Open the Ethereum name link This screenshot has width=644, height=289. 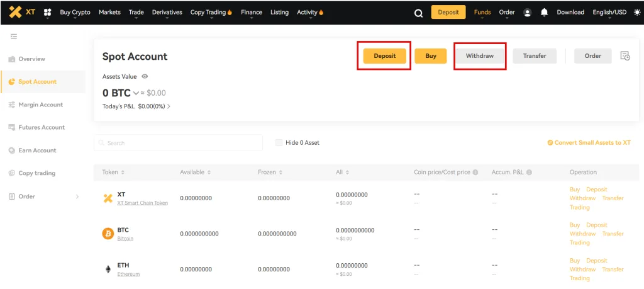pyautogui.click(x=128, y=274)
